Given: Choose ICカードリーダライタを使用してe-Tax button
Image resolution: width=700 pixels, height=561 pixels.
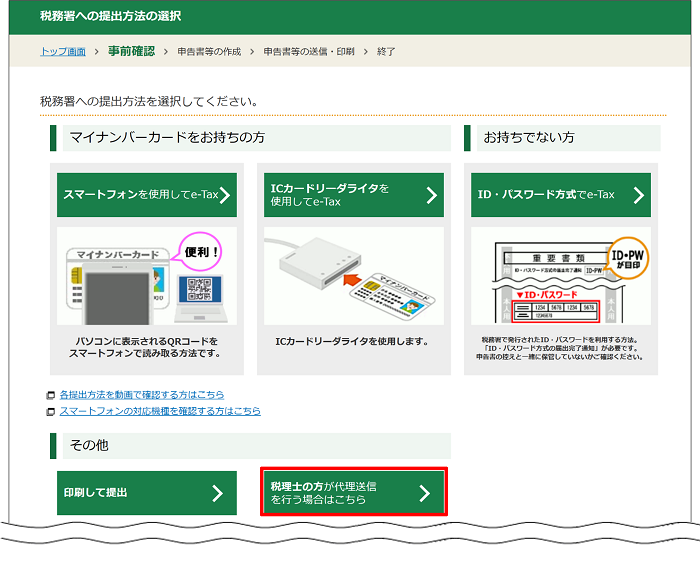Looking at the screenshot, I should click(x=340, y=195).
